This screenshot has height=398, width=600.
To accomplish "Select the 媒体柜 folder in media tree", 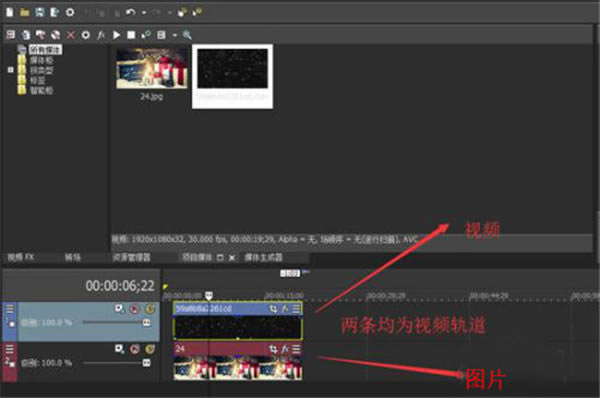I will pos(41,60).
